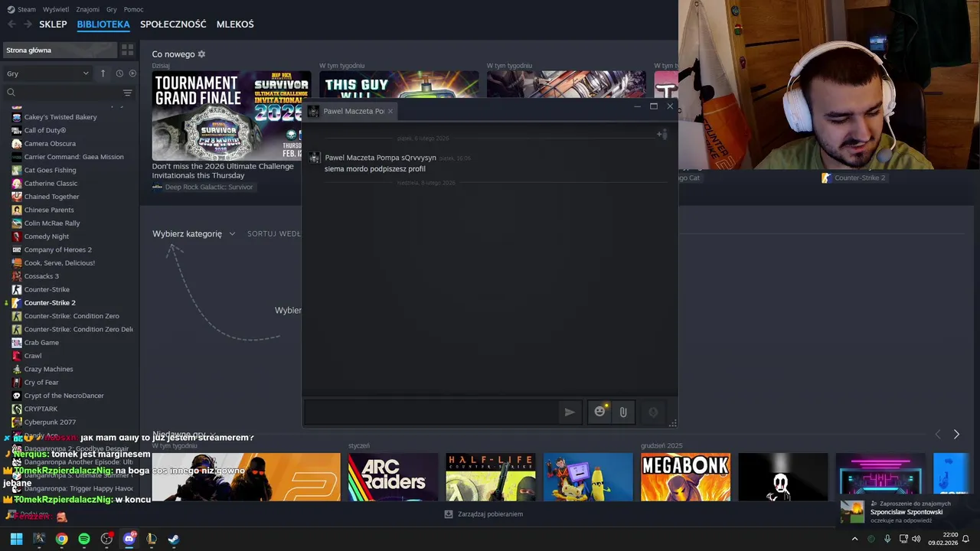Image resolution: width=980 pixels, height=551 pixels.
Task: Open the advanced filter icon in library search
Action: pyautogui.click(x=128, y=93)
